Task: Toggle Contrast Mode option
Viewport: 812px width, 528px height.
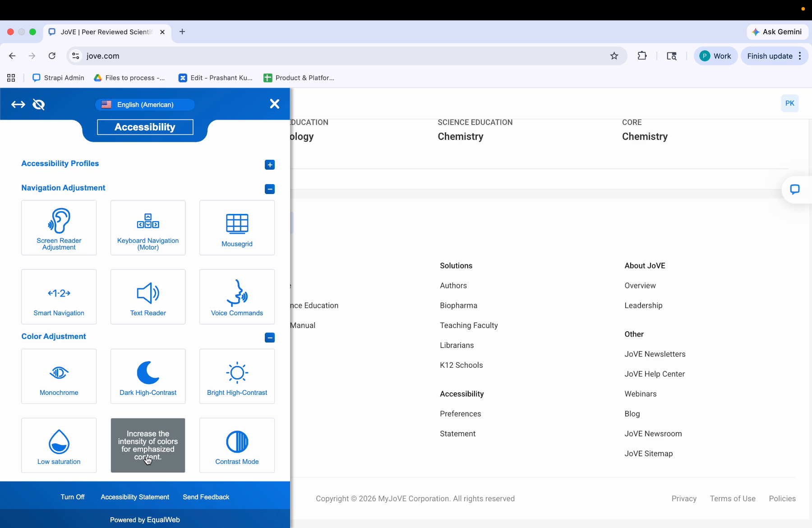Action: pos(237,445)
